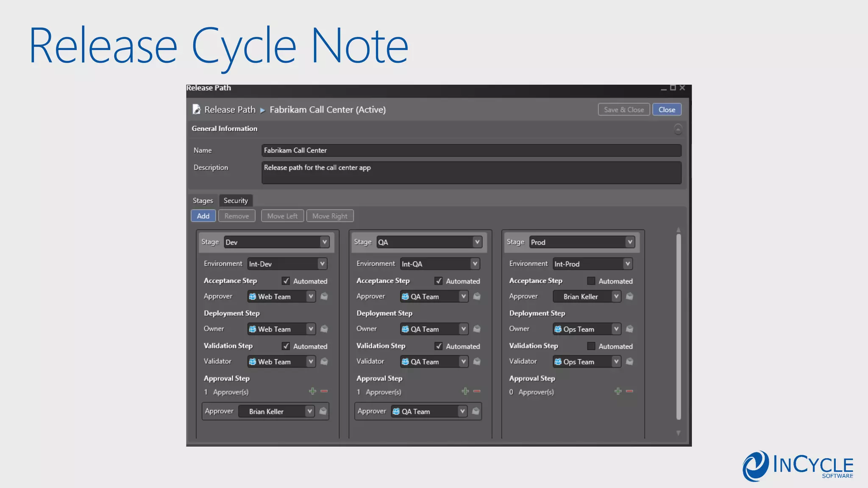Switch to the Security tab
Screen dimensions: 868x488
pyautogui.click(x=236, y=200)
